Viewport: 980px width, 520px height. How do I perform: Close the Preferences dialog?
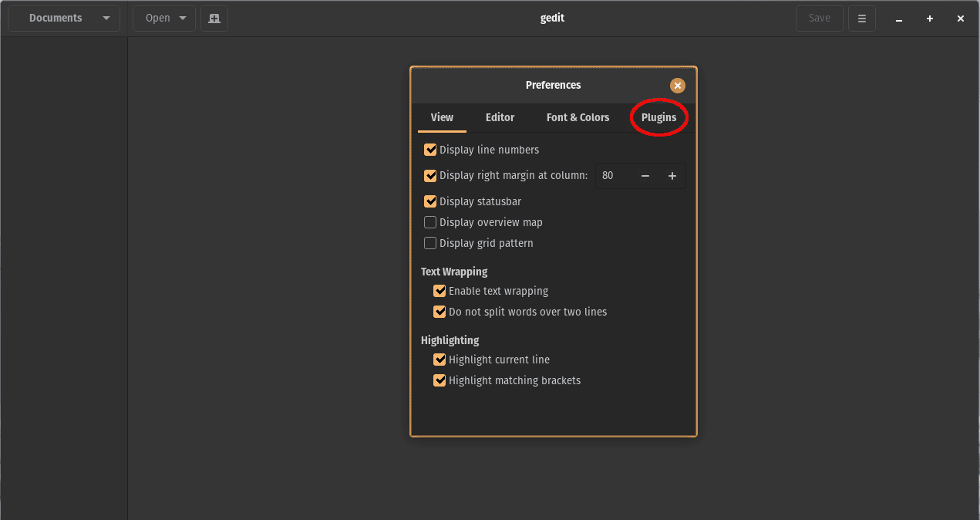[678, 86]
